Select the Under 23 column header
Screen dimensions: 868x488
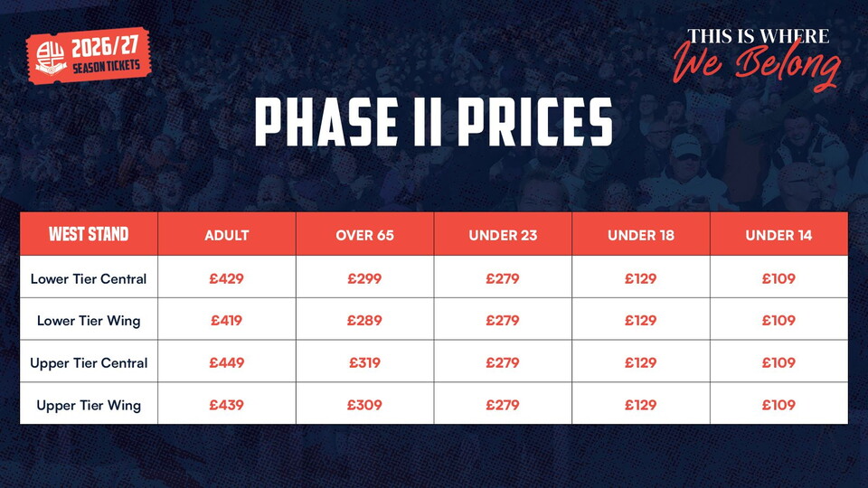click(x=503, y=235)
